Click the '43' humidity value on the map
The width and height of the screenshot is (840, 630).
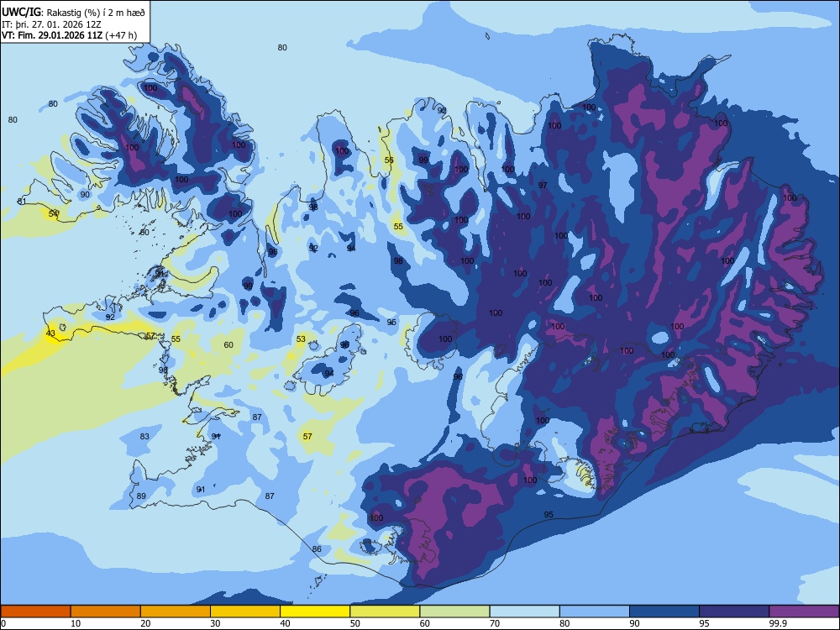coord(50,333)
